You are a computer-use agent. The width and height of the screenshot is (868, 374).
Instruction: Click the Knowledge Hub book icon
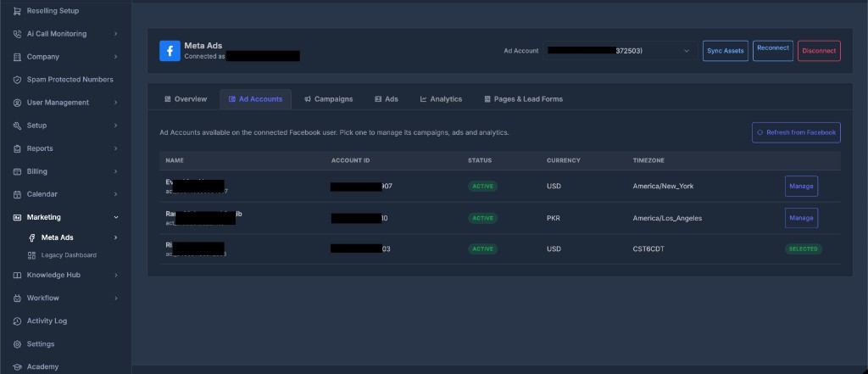point(17,276)
